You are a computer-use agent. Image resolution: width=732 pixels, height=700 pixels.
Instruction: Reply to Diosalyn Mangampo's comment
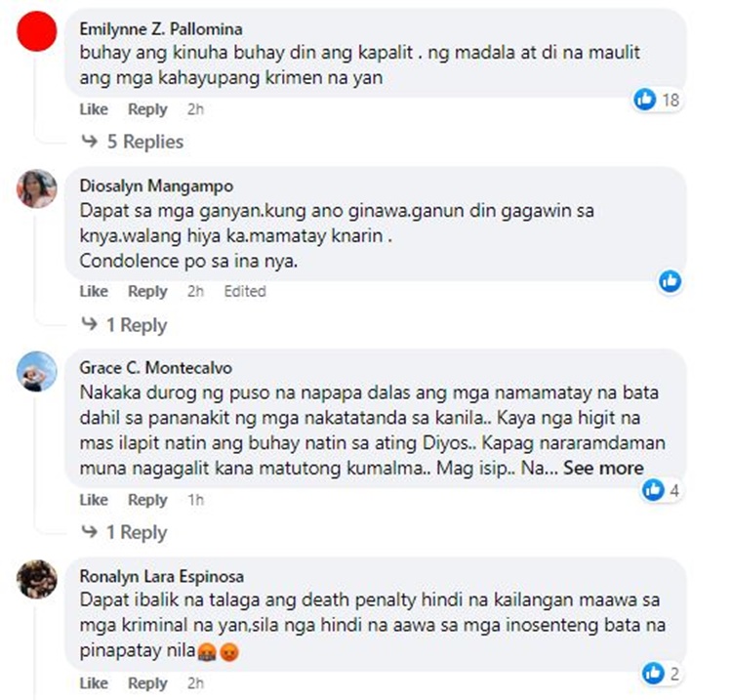(147, 291)
